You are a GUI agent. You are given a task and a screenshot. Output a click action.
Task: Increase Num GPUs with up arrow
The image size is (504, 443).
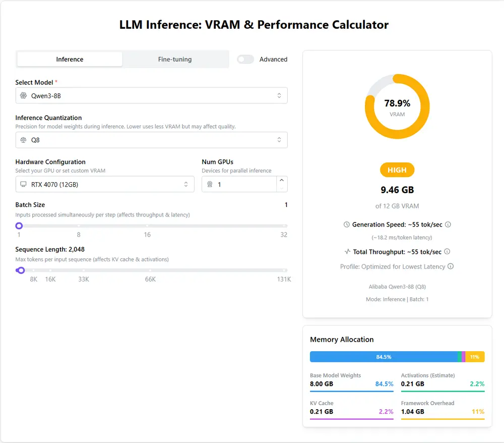pos(281,180)
